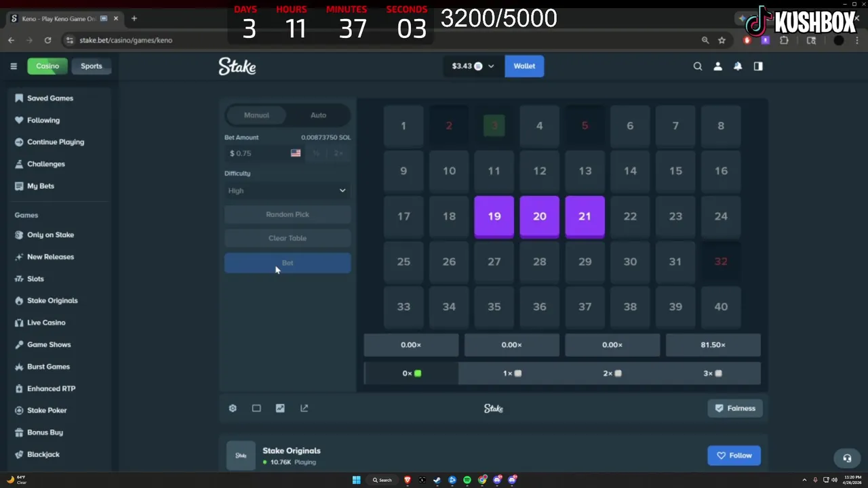The width and height of the screenshot is (868, 488).
Task: Deselect Keno tile 21
Action: click(585, 217)
